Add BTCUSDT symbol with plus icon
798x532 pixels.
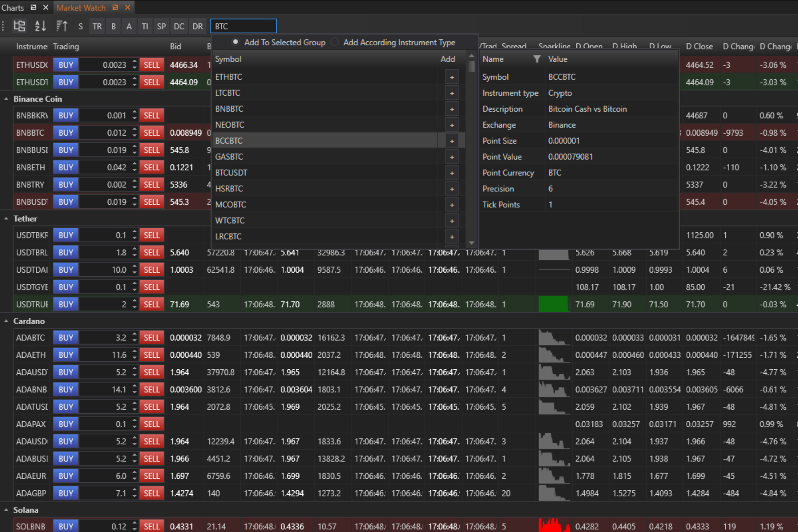(452, 173)
